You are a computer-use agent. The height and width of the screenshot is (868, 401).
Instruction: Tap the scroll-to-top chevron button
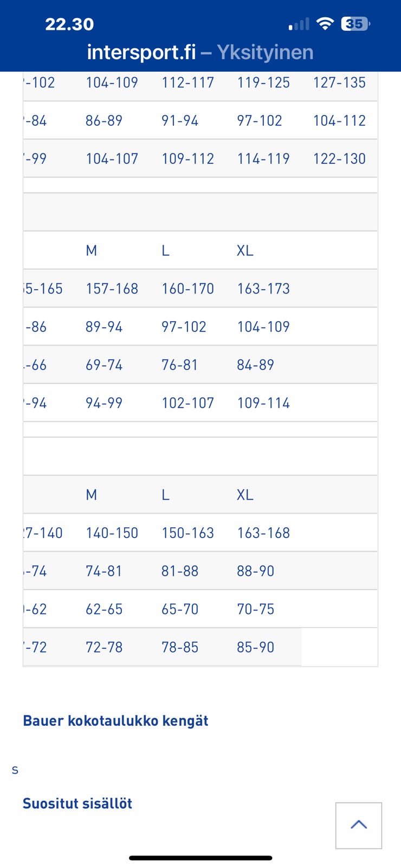point(358,825)
